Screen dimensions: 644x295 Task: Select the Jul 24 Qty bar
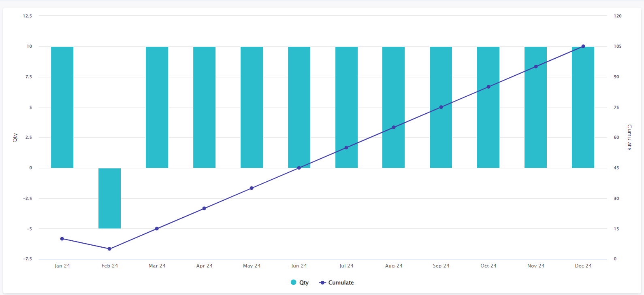tap(346, 107)
